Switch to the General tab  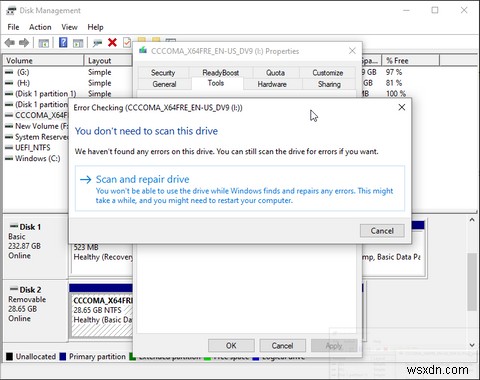coord(164,84)
